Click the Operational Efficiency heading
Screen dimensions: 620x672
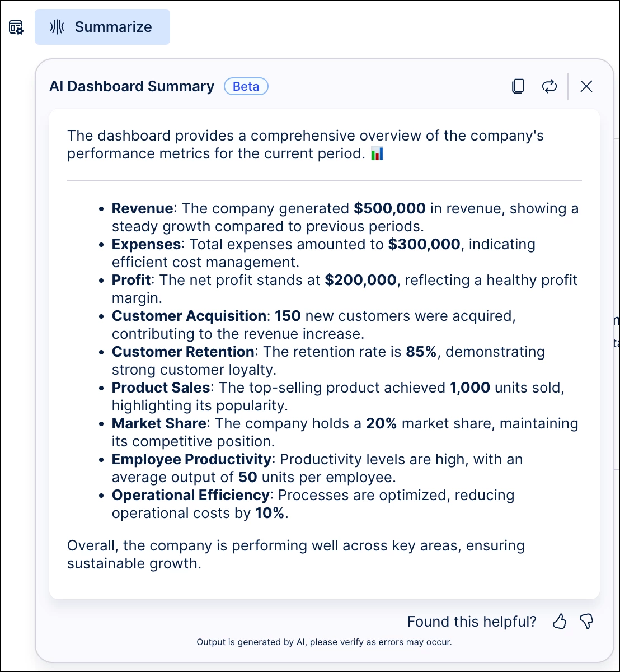[190, 495]
